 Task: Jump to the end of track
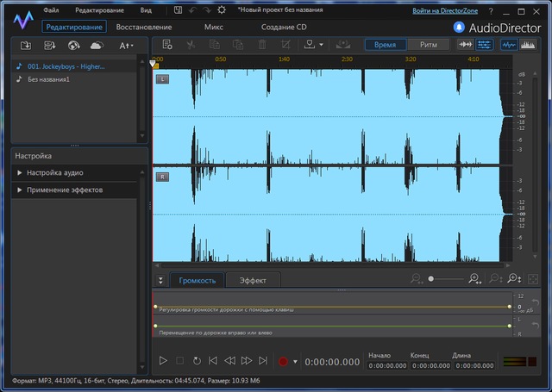263,361
